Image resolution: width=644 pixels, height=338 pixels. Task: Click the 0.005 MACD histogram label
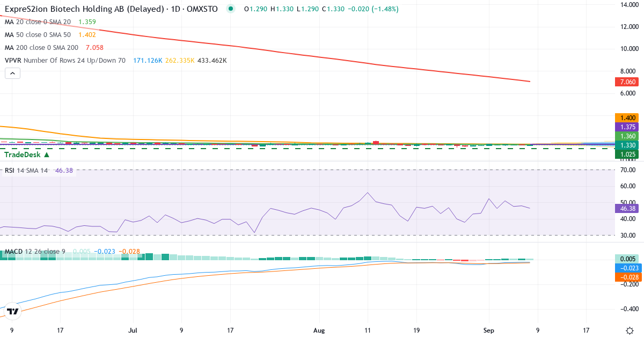(627, 259)
